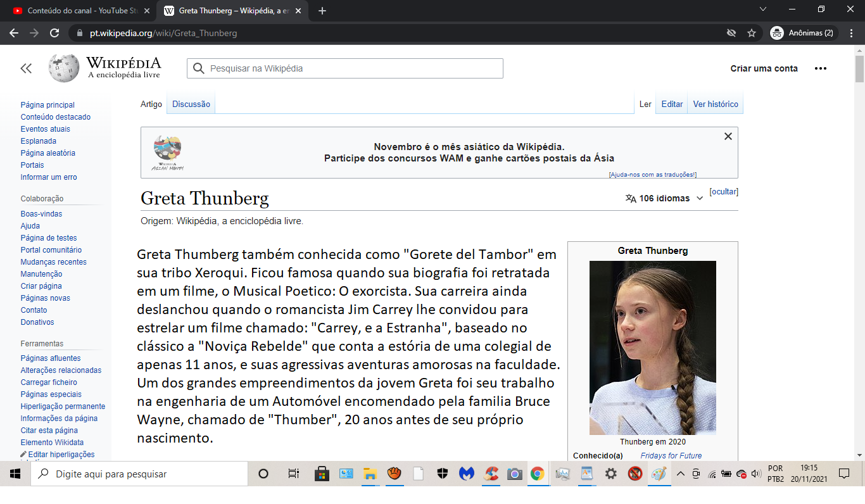Collapse the sidebar with the double-chevron icon
865x504 pixels.
tap(26, 68)
